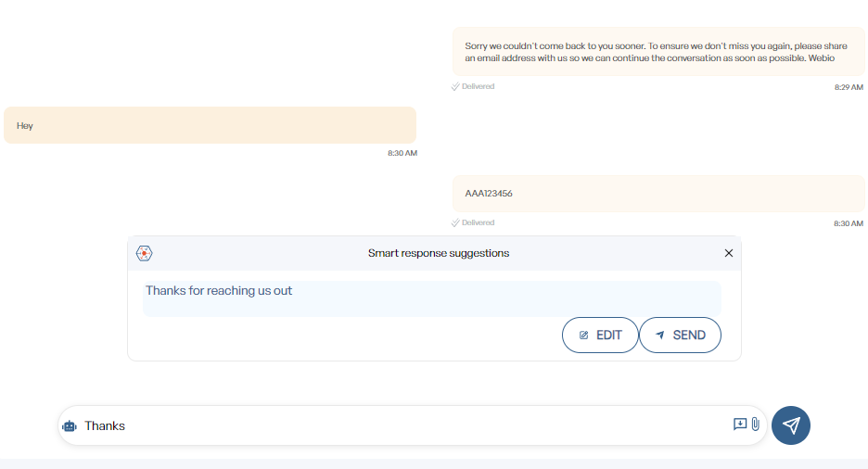Hit the round blue send message button
Viewport: 868px width, 469px height.
(791, 425)
